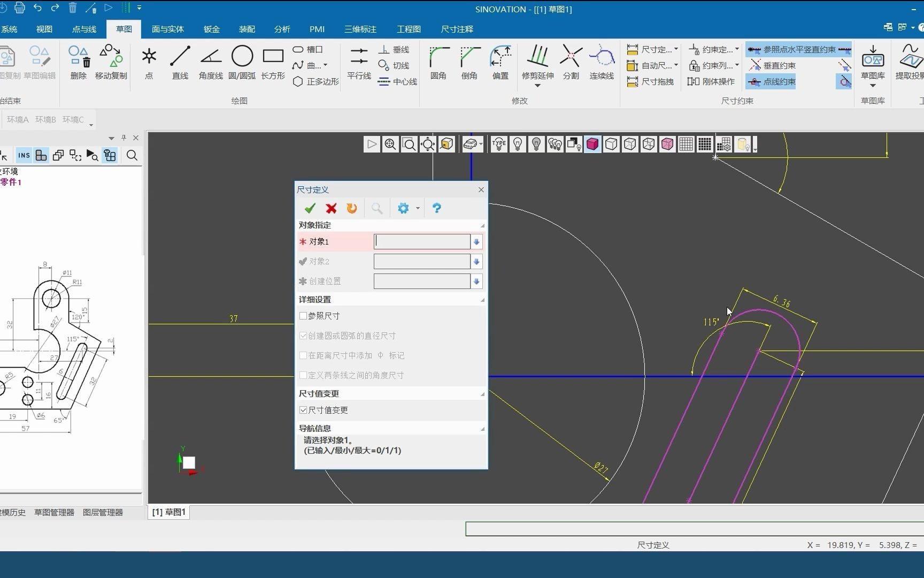
Task: Expand the gear settings dropdown in dialog
Action: 418,208
